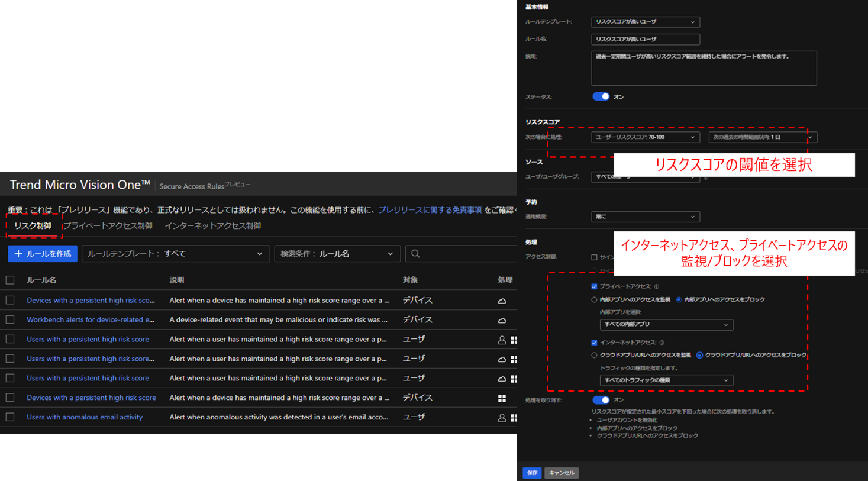Open the ユーザーリスクスコア 70-100 dropdown

coord(645,137)
